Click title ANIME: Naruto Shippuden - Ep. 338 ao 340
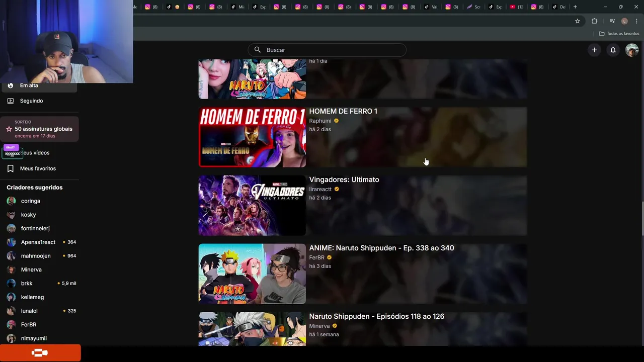 381,248
